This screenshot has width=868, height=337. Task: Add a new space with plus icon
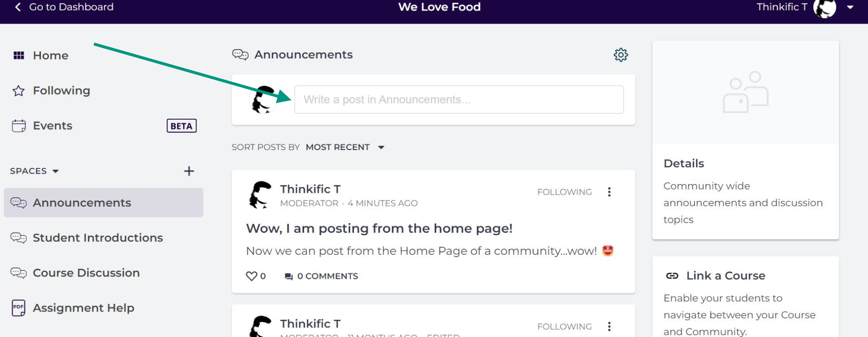(189, 171)
